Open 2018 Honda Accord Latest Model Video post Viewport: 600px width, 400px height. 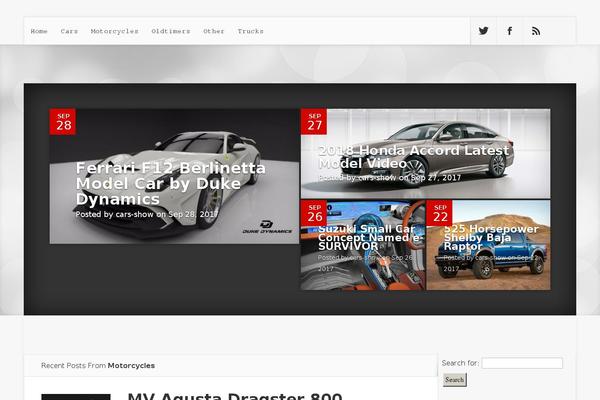click(414, 157)
